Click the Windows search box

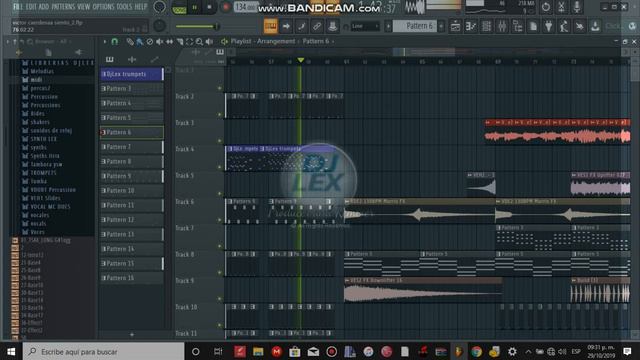click(103, 351)
